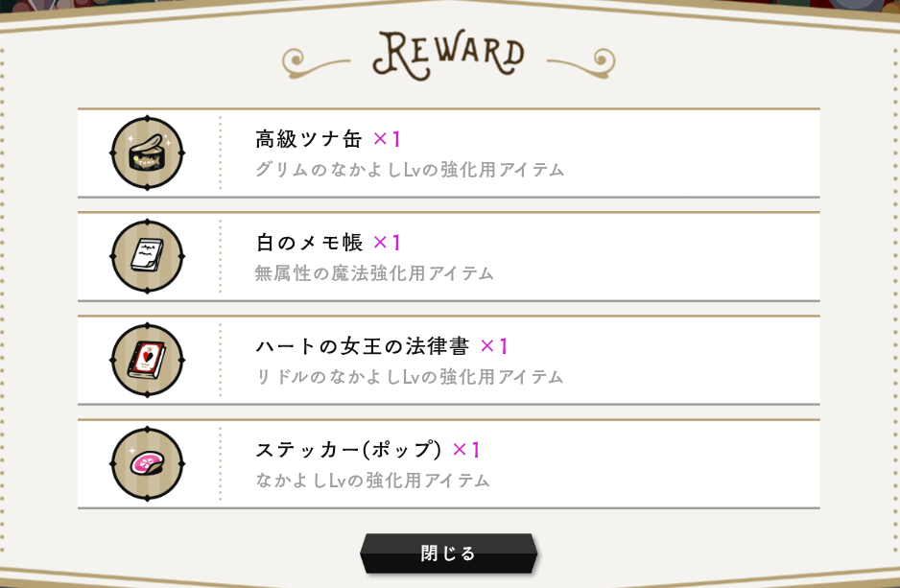Click the ×1 quantity beside ステッカー(ポップ)
This screenshot has width=900, height=588.
pyautogui.click(x=466, y=450)
